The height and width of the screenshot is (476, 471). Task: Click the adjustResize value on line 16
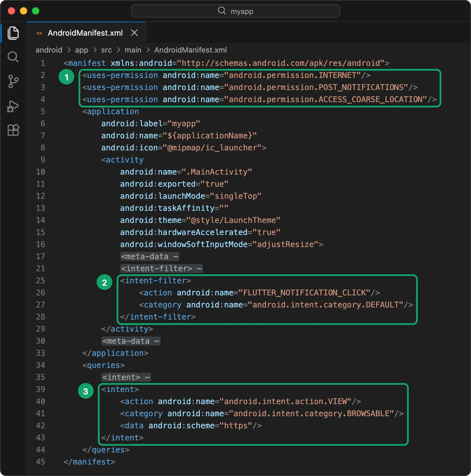point(285,244)
